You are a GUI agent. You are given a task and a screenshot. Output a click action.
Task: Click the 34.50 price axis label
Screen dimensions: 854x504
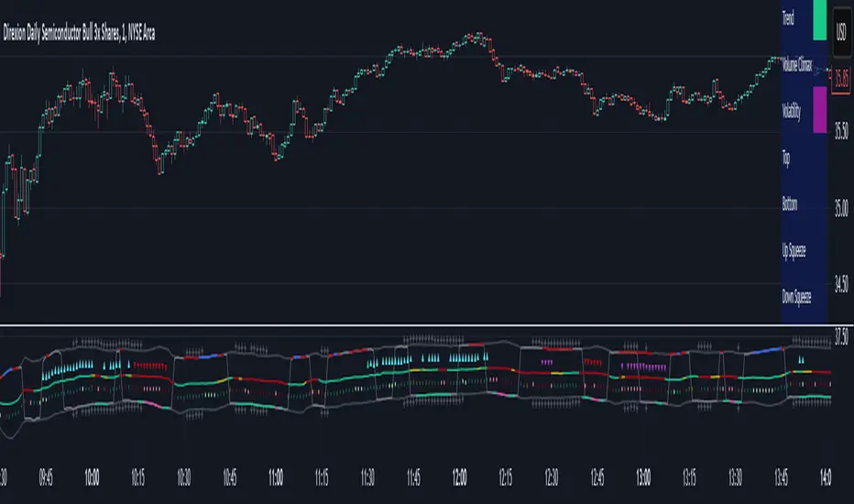click(841, 283)
